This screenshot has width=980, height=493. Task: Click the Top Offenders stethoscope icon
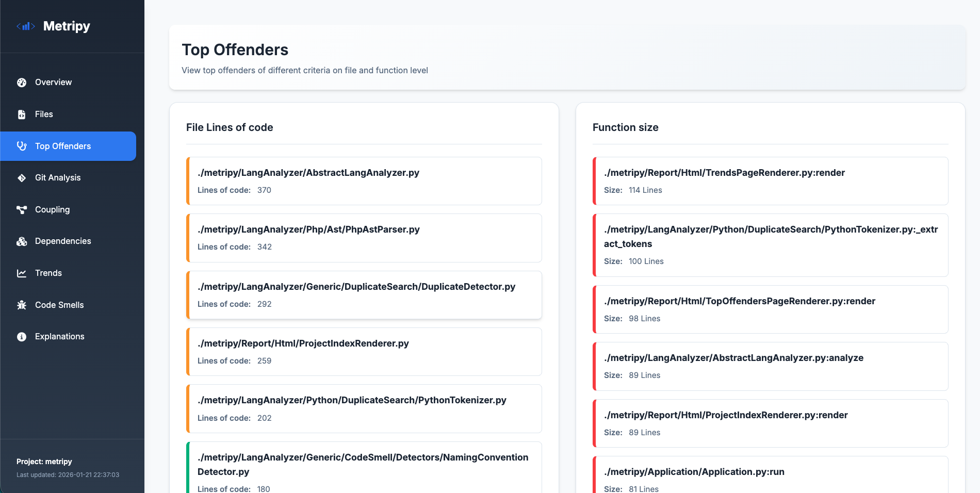pyautogui.click(x=22, y=146)
